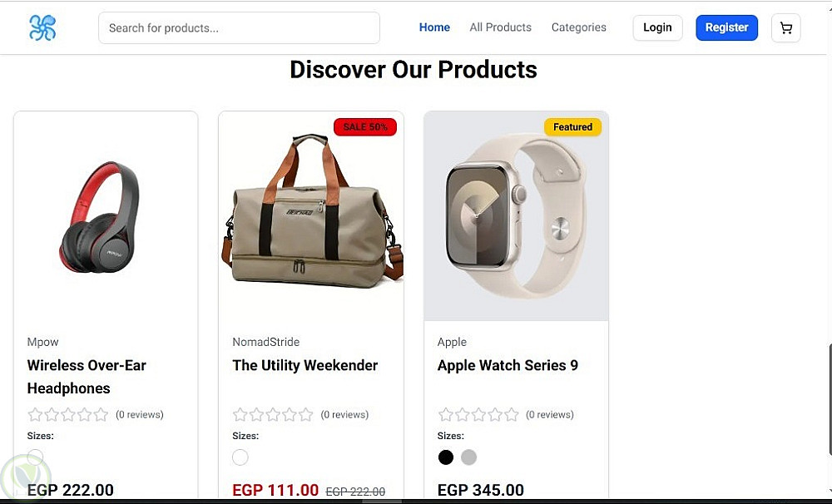Focus the Search for products field
Viewport: 832px width, 504px height.
[x=239, y=27]
